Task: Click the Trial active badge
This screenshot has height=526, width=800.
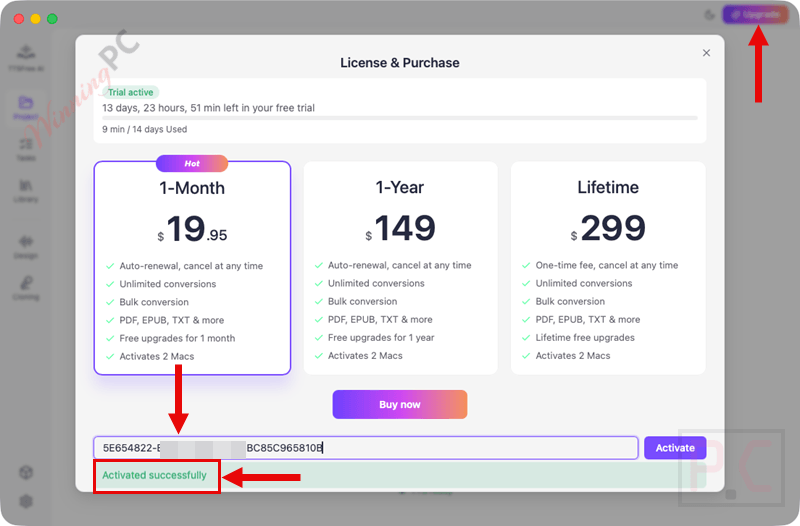Action: (x=131, y=92)
